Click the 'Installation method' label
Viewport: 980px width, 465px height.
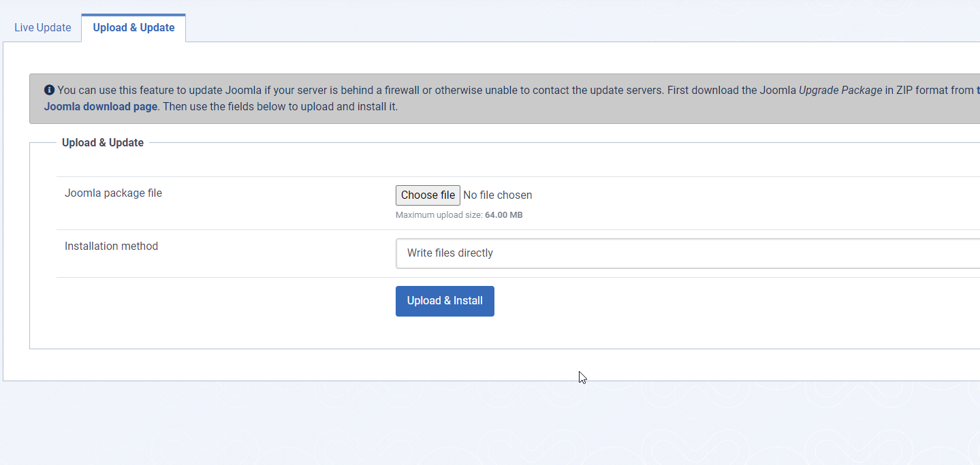tap(111, 246)
